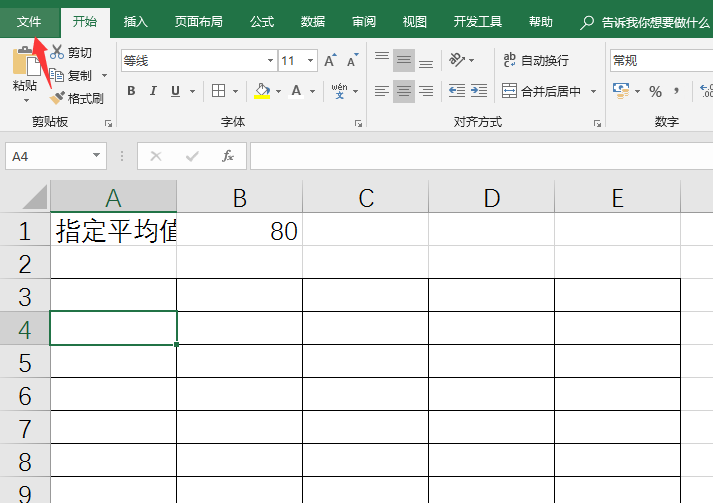Viewport: 713px width, 503px height.
Task: Open the font name 等线 combo box
Action: [x=199, y=60]
